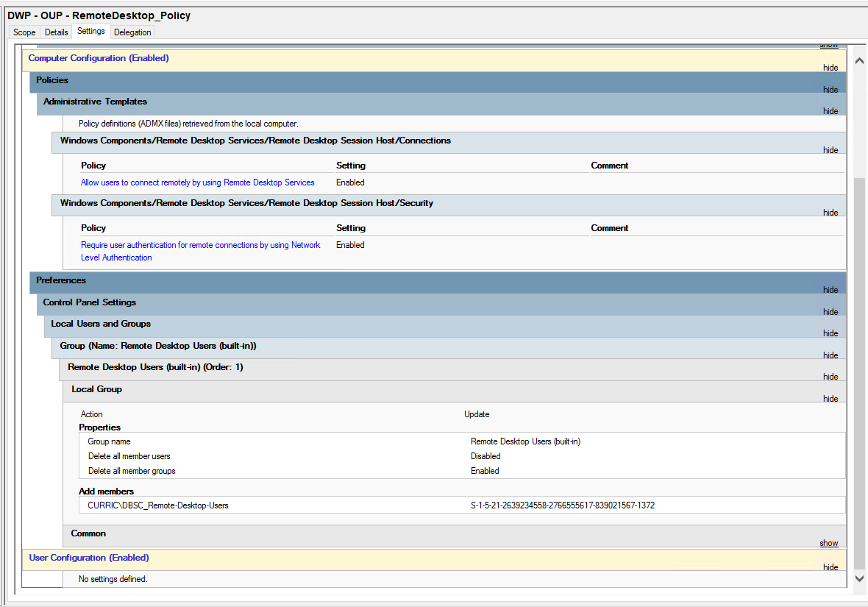Click the scroll down arrow of the report

coord(858,579)
